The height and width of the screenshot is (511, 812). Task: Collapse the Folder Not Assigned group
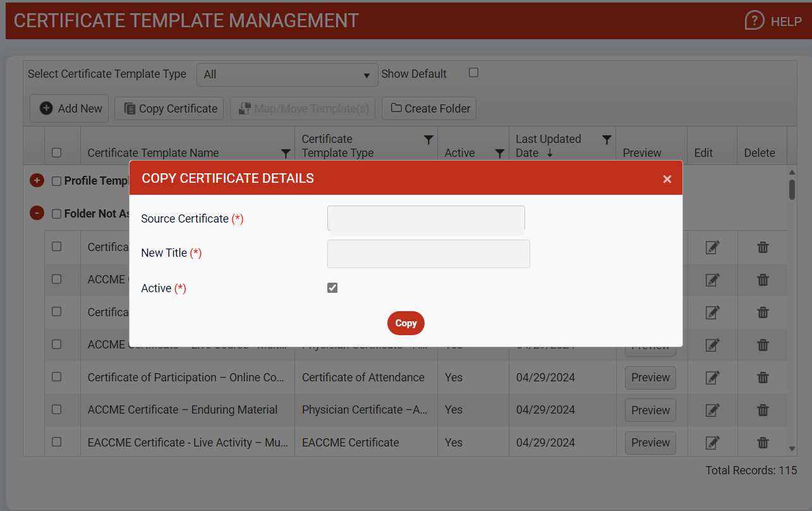tap(37, 213)
